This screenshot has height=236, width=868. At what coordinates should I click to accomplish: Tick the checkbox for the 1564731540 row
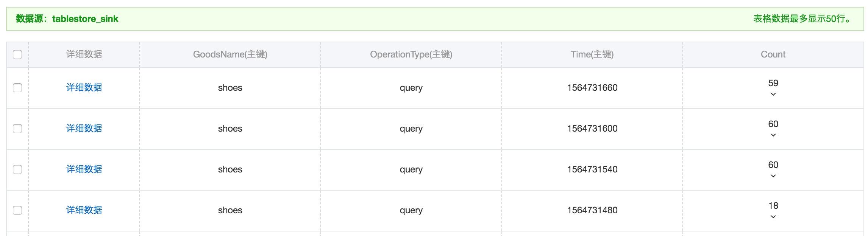[x=17, y=169]
